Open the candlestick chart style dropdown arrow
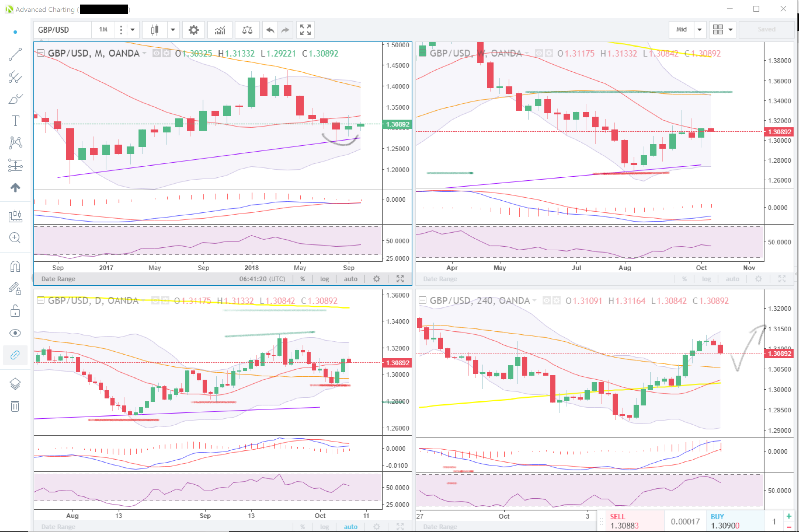 click(x=173, y=30)
